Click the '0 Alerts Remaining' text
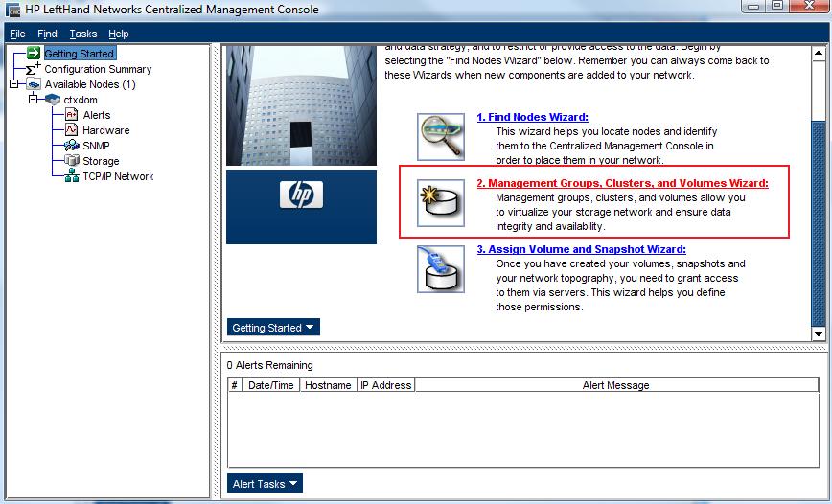832x504 pixels. tap(270, 365)
